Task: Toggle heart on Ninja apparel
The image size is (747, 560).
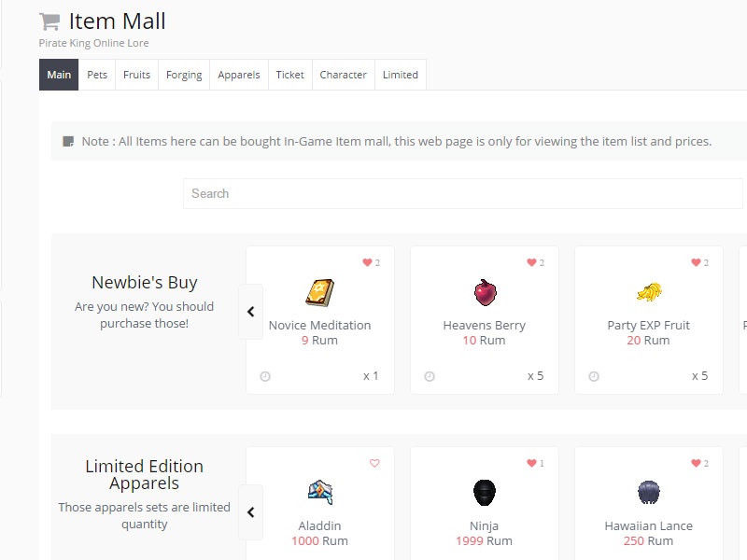Action: (531, 463)
